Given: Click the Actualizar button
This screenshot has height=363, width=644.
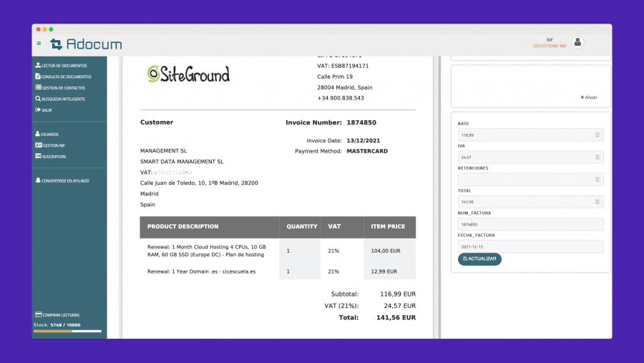Looking at the screenshot, I should (479, 259).
